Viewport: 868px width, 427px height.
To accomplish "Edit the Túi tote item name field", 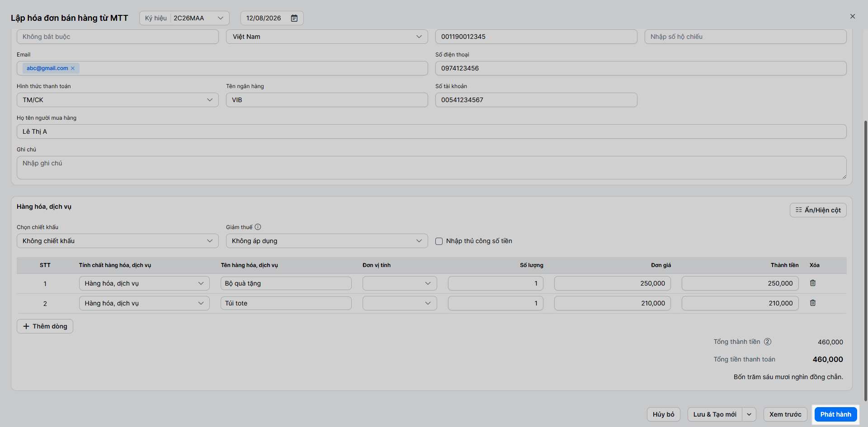I will coord(286,303).
